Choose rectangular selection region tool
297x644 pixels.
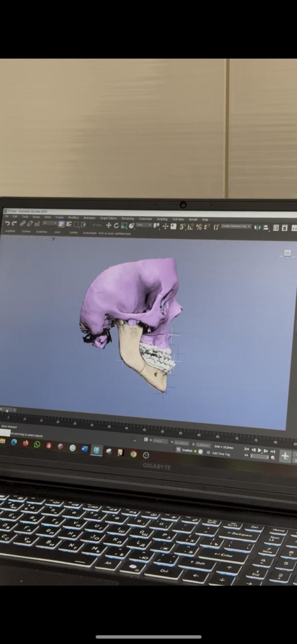tap(76, 224)
